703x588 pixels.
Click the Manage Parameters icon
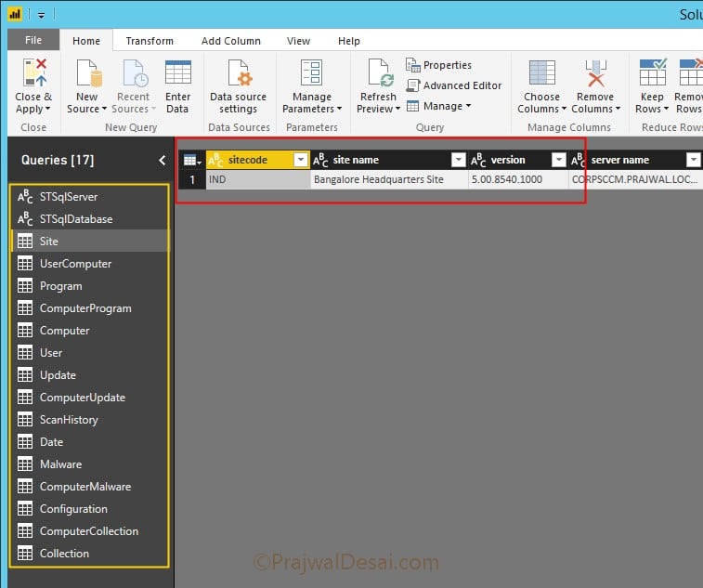click(312, 72)
